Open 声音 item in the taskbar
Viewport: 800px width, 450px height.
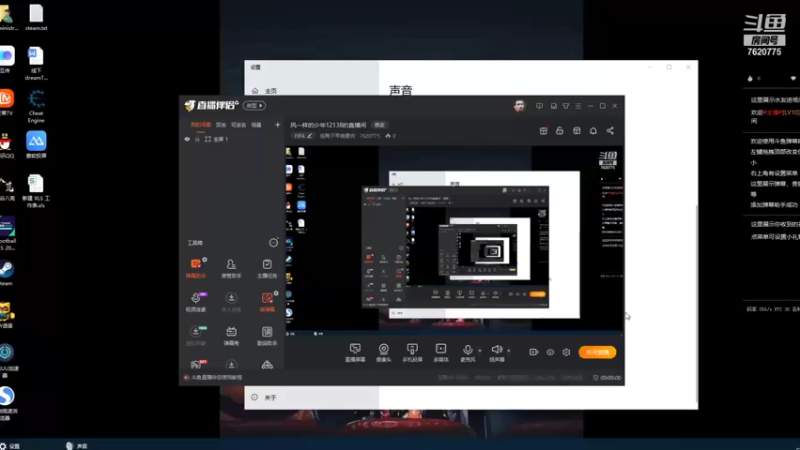77,446
